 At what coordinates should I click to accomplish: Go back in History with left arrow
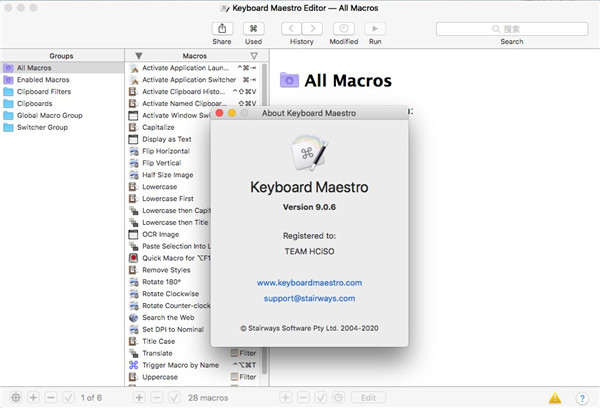[291, 29]
